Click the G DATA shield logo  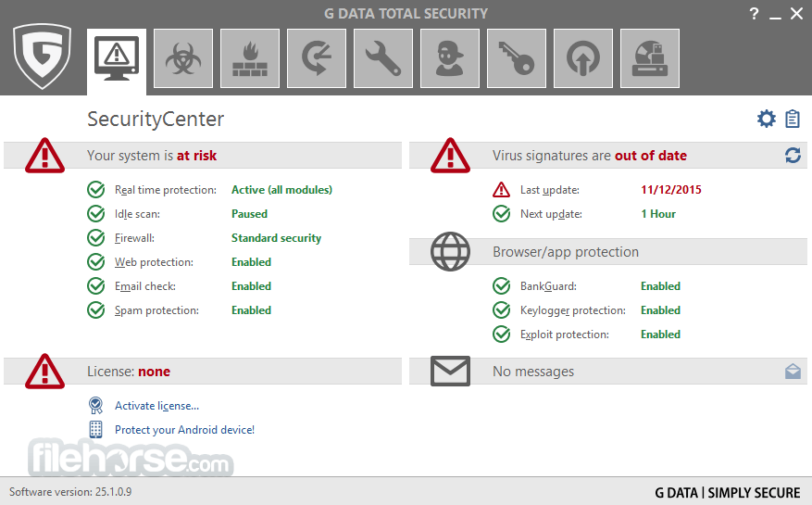point(42,57)
